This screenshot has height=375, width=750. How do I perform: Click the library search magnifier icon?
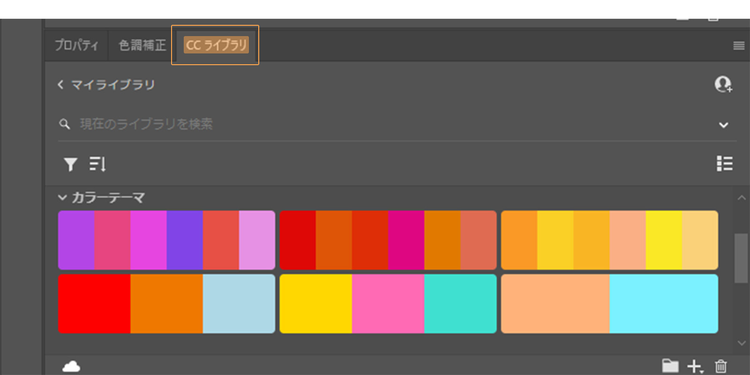click(x=64, y=124)
